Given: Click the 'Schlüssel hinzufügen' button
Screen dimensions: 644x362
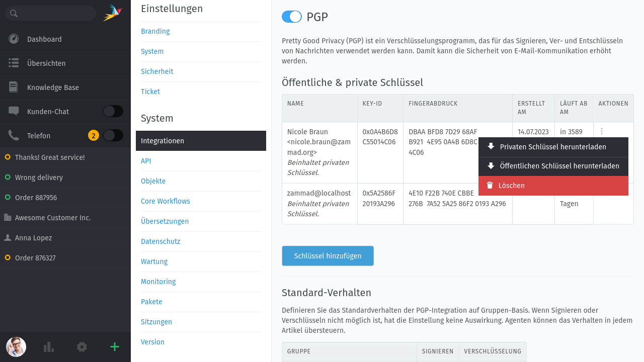Looking at the screenshot, I should point(328,255).
